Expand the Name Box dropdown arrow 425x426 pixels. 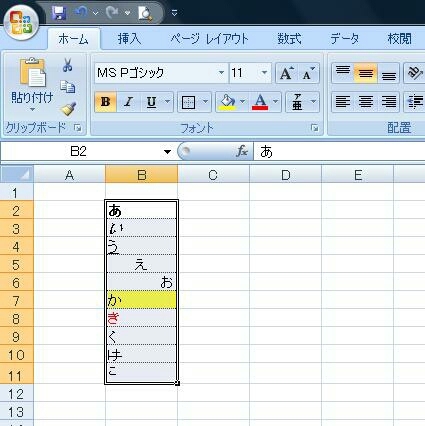[x=167, y=152]
